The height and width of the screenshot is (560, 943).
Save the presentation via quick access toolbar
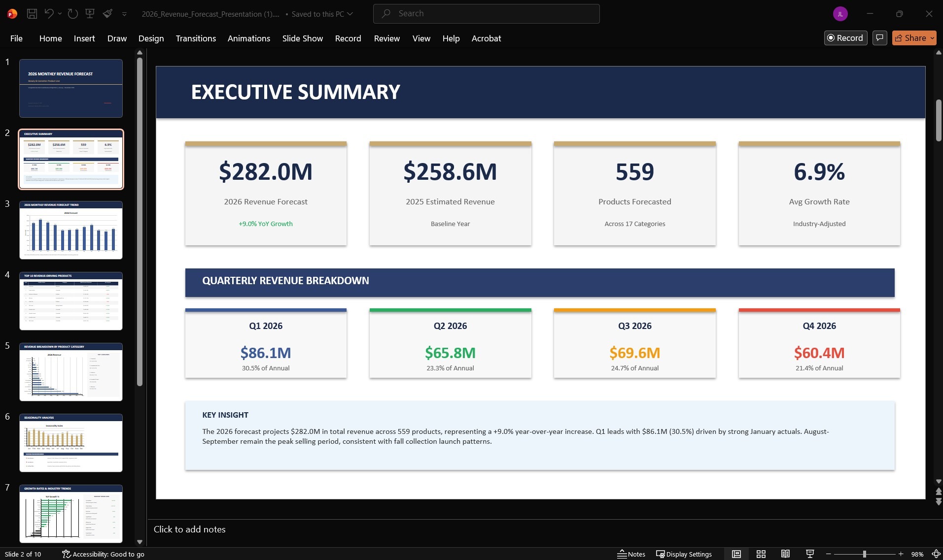(32, 13)
